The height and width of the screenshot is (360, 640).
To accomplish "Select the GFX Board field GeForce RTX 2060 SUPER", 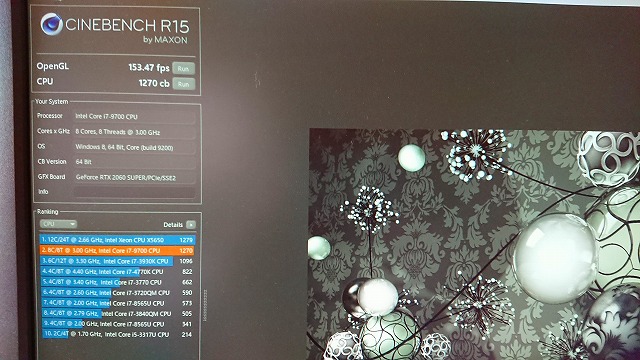I will 134,177.
